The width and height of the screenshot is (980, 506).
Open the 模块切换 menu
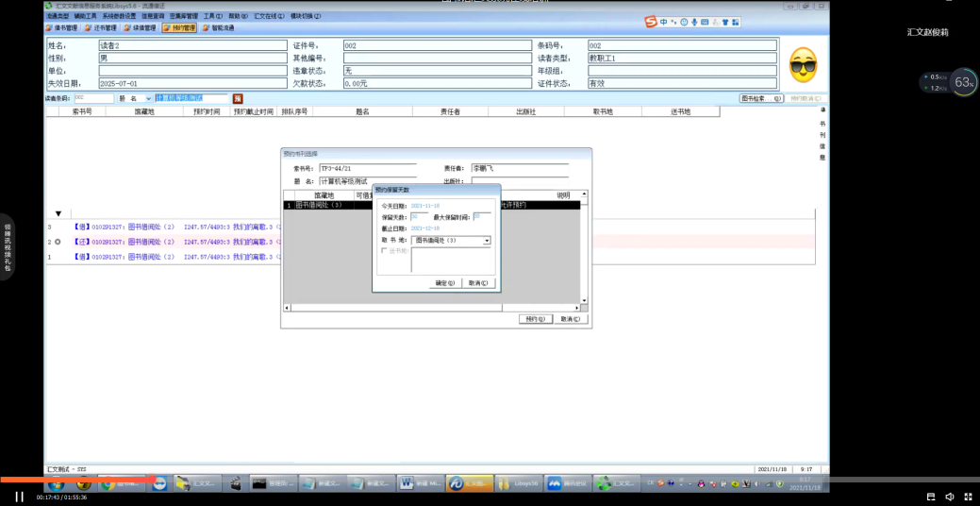[307, 16]
